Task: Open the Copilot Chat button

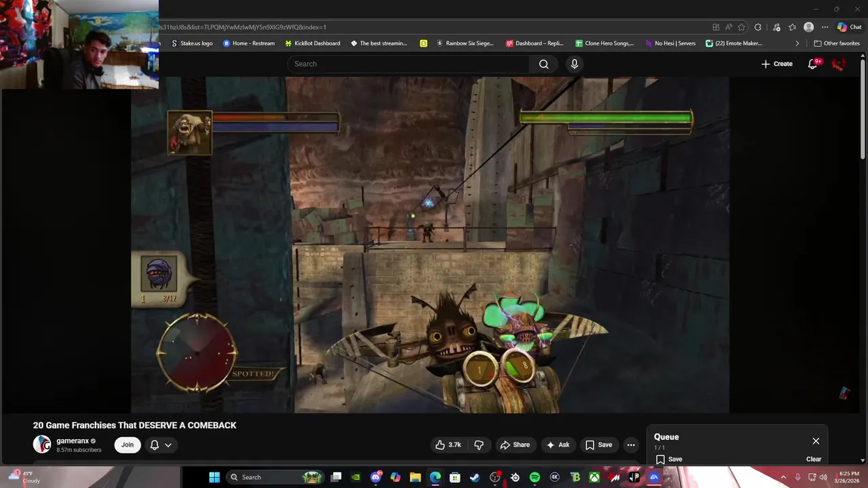Action: [849, 27]
